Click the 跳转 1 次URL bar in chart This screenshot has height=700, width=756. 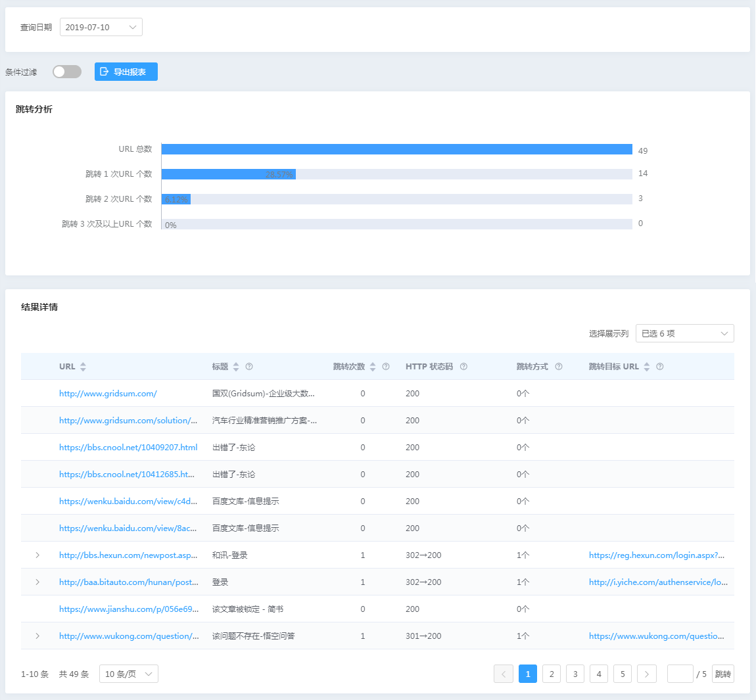pos(229,174)
